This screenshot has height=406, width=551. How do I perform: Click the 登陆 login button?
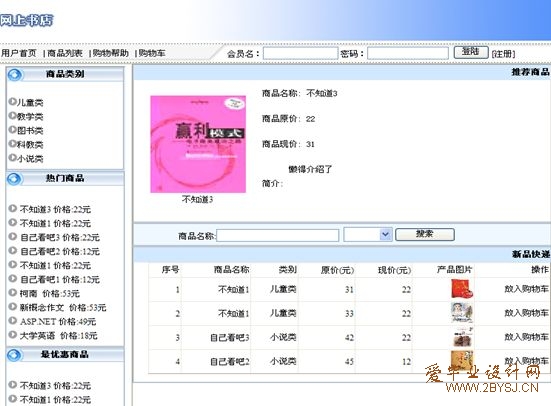click(x=471, y=52)
